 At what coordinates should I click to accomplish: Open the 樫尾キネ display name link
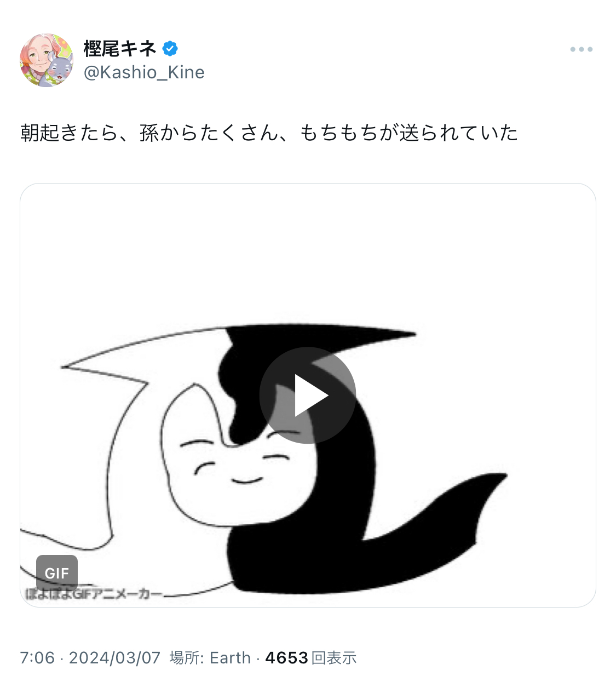pos(120,49)
